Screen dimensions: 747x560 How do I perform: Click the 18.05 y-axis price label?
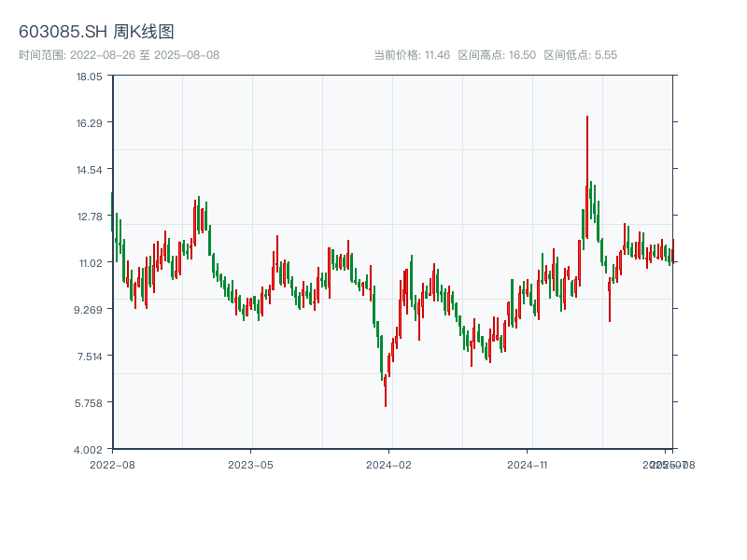tap(90, 77)
